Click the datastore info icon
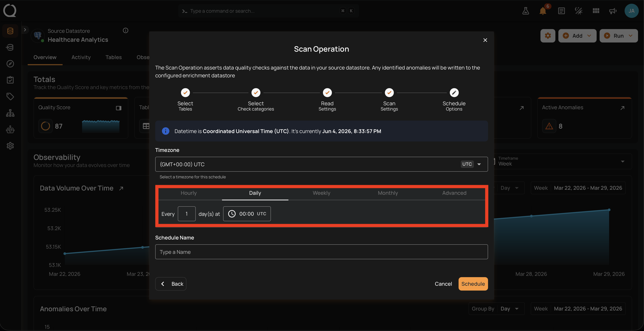The image size is (644, 331). point(126,31)
